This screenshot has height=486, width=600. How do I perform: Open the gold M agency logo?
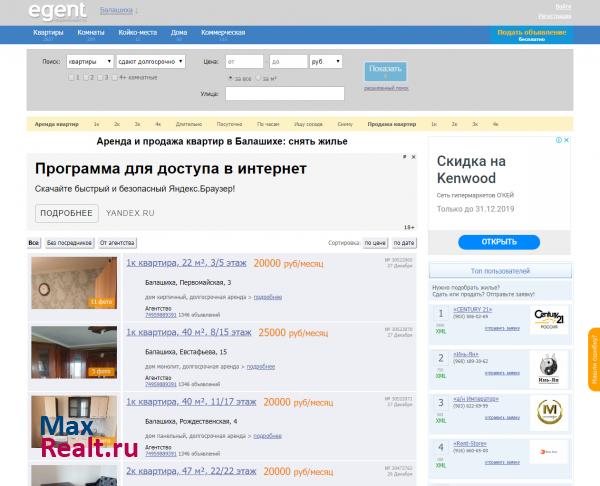549,412
